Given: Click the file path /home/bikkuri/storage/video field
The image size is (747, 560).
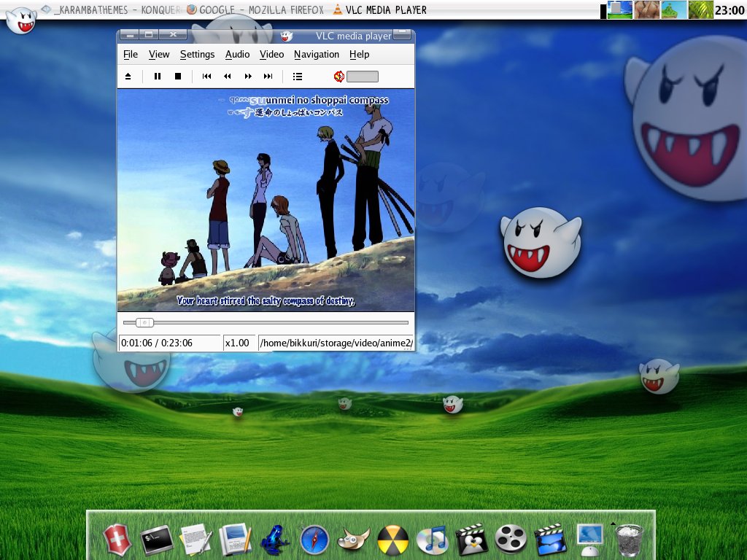Looking at the screenshot, I should (x=336, y=343).
